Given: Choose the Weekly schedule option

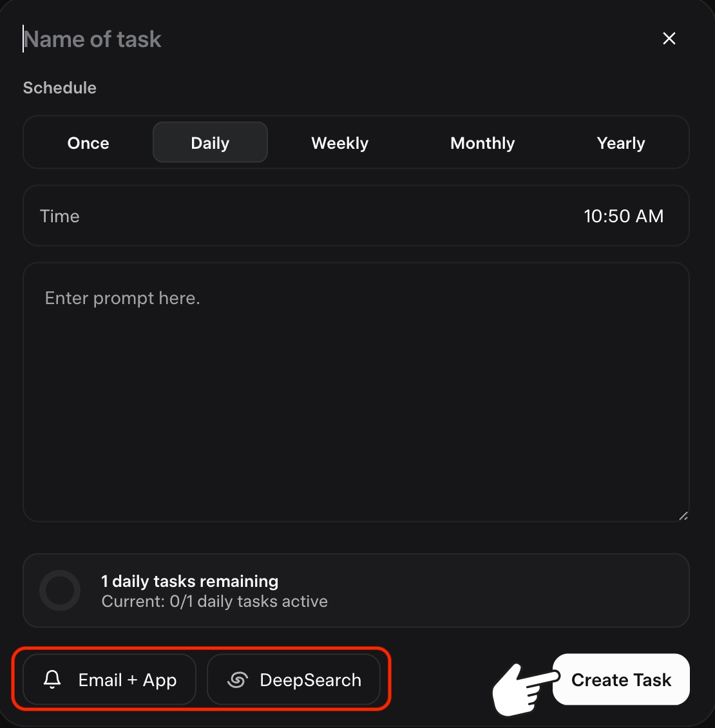Looking at the screenshot, I should pyautogui.click(x=340, y=143).
